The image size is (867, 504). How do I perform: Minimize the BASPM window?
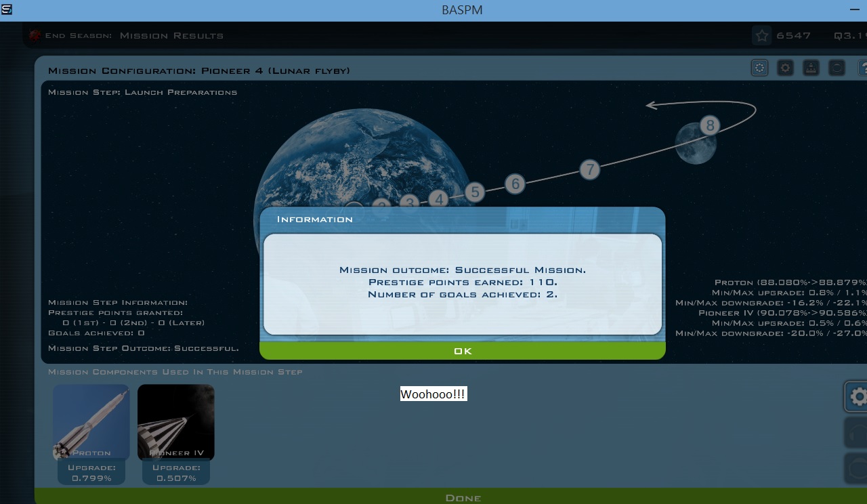pos(854,9)
